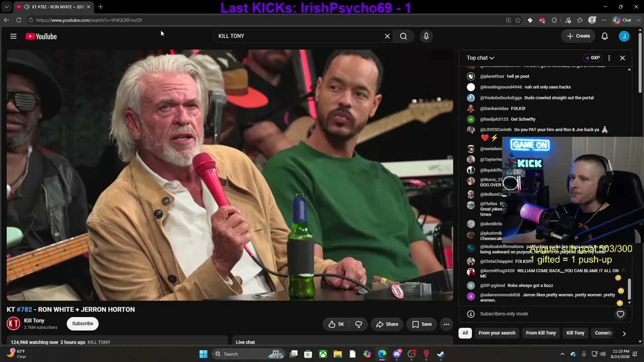Select the Comedy filter chip
644x362 pixels.
tap(603, 333)
